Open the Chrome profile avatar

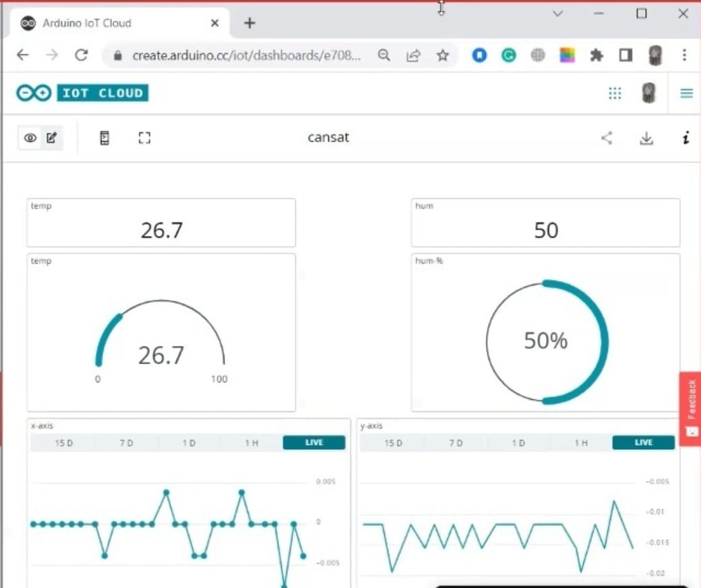[x=655, y=55]
